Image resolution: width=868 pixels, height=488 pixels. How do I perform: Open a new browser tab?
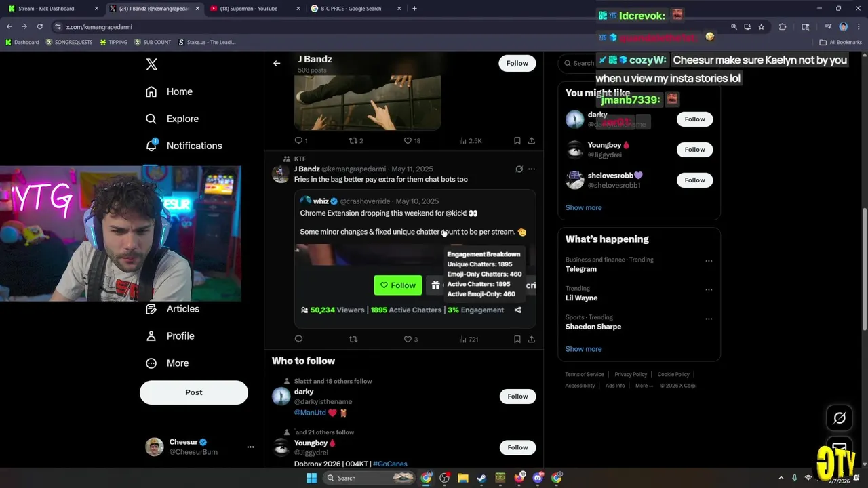(x=414, y=9)
